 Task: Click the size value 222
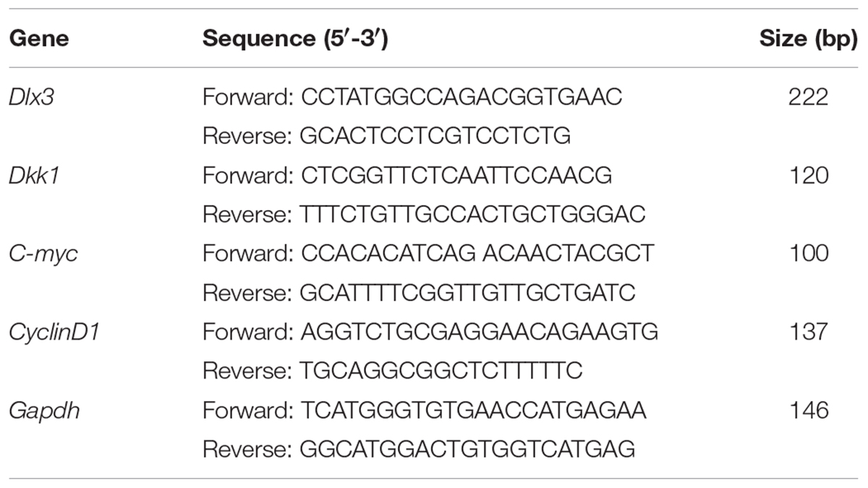(808, 98)
